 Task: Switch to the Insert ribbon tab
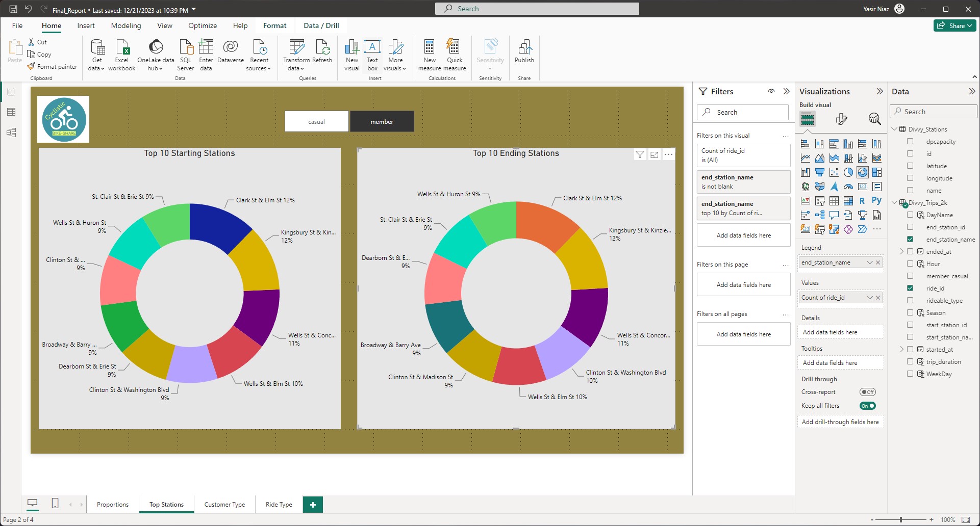point(86,25)
